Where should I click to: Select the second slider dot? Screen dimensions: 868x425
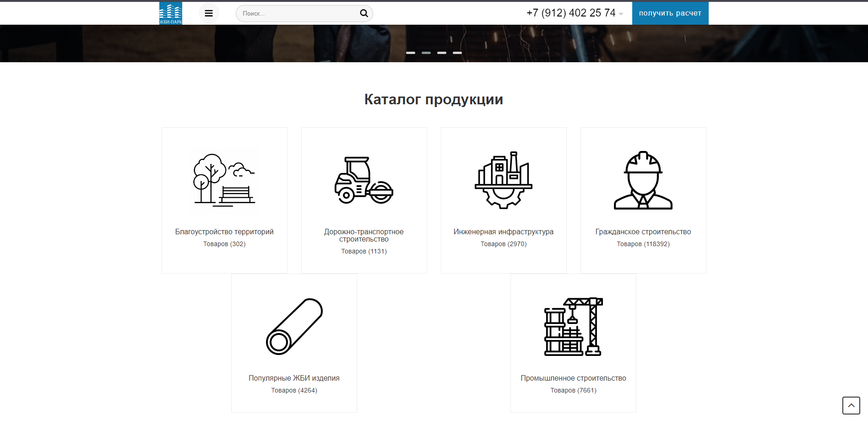tap(426, 52)
